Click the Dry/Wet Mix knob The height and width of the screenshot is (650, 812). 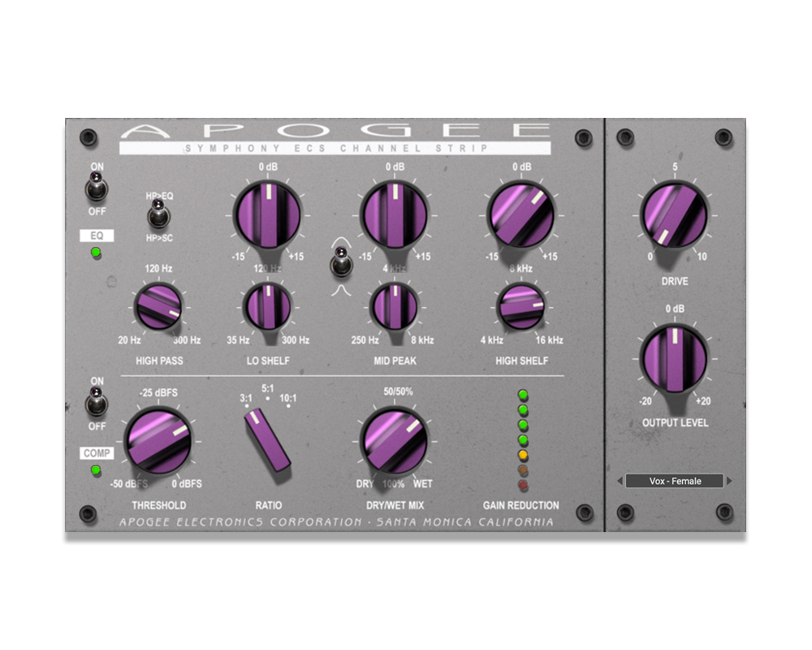click(395, 442)
